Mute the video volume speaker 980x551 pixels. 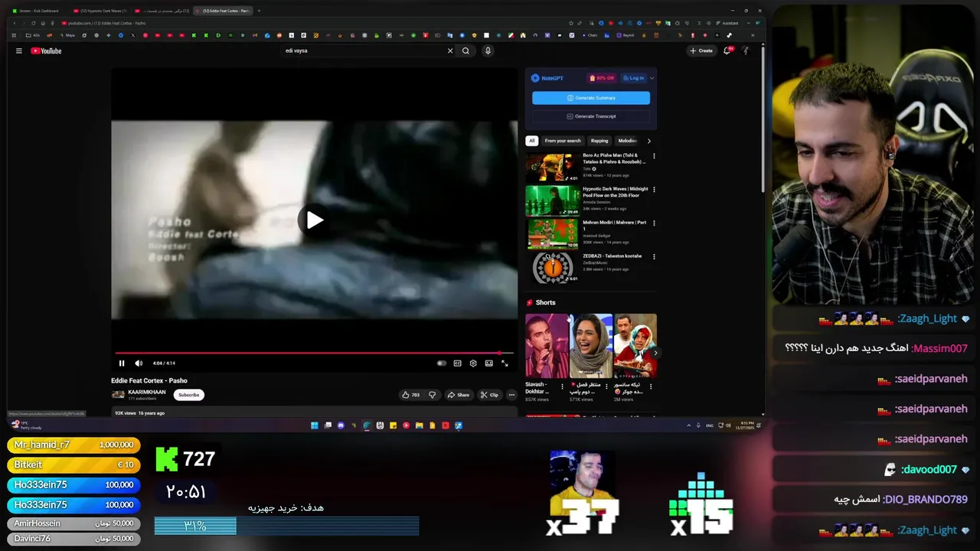139,364
